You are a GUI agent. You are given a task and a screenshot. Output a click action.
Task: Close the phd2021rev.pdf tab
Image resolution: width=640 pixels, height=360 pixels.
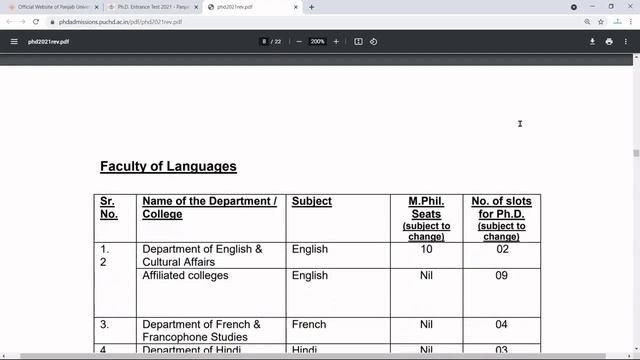(x=296, y=7)
